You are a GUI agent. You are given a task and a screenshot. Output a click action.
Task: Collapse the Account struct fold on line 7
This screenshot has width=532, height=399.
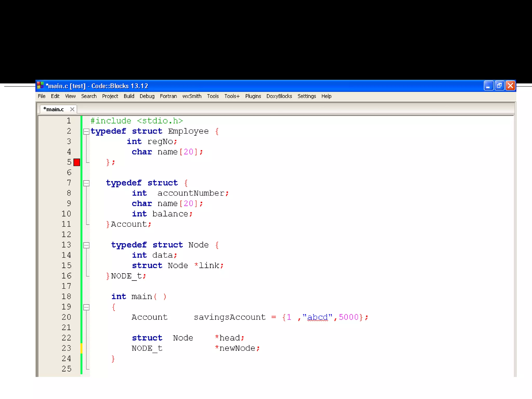86,183
